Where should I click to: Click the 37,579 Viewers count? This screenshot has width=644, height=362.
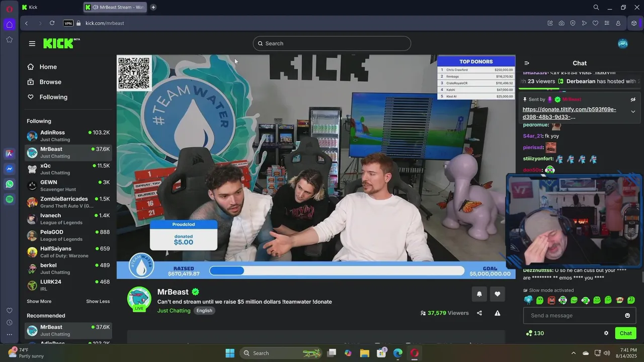[444, 313]
